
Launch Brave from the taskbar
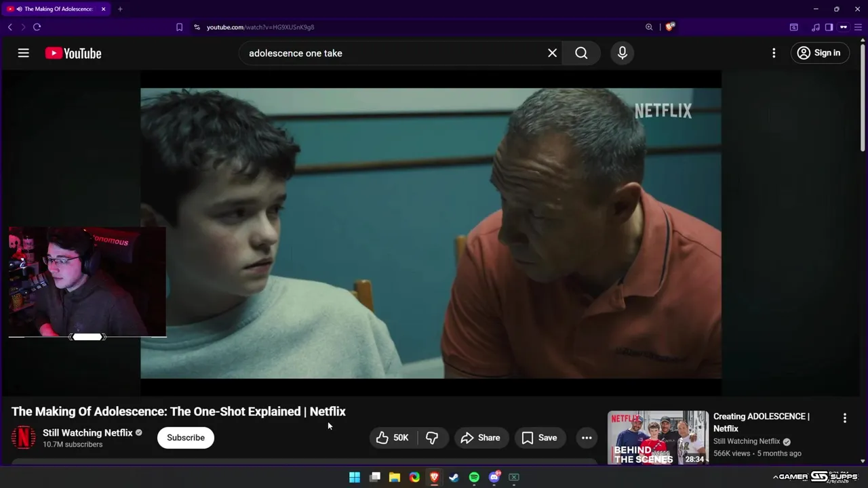click(434, 477)
